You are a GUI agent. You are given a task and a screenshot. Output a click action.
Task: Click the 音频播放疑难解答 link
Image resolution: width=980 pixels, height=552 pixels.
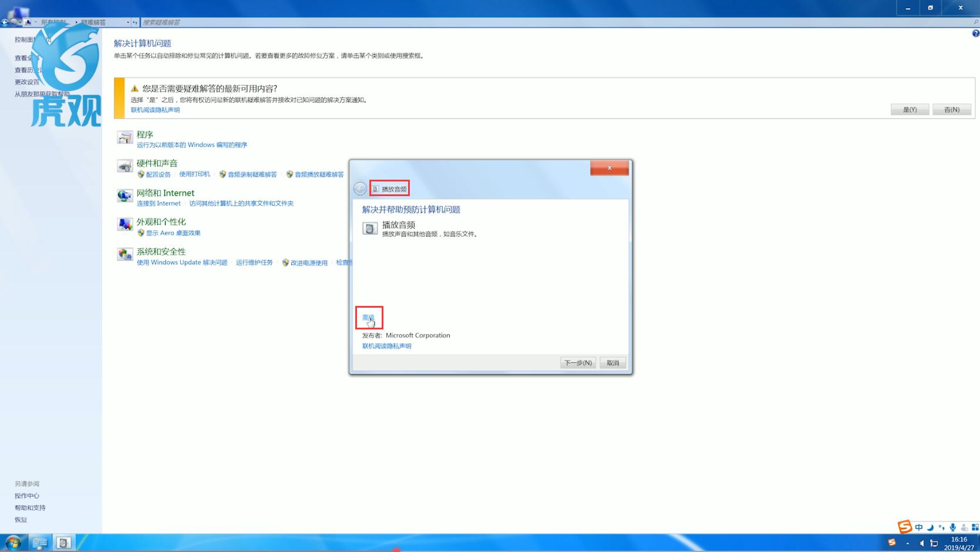pyautogui.click(x=319, y=174)
